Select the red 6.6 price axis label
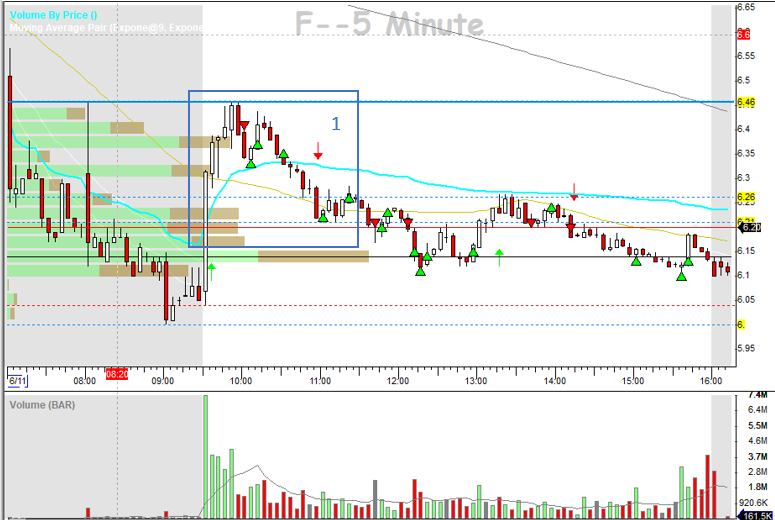775x520 pixels. [x=743, y=34]
